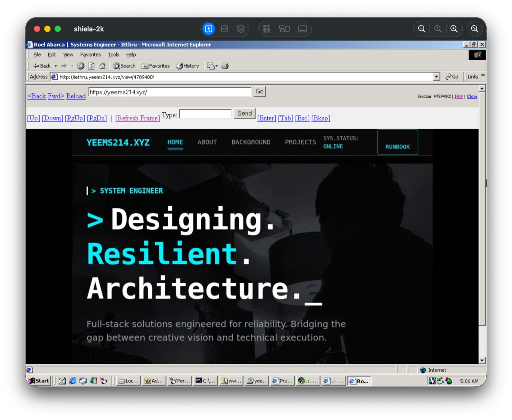The height and width of the screenshot is (420, 512).
Task: Click the IE Stop toolbar icon
Action: pyautogui.click(x=81, y=66)
